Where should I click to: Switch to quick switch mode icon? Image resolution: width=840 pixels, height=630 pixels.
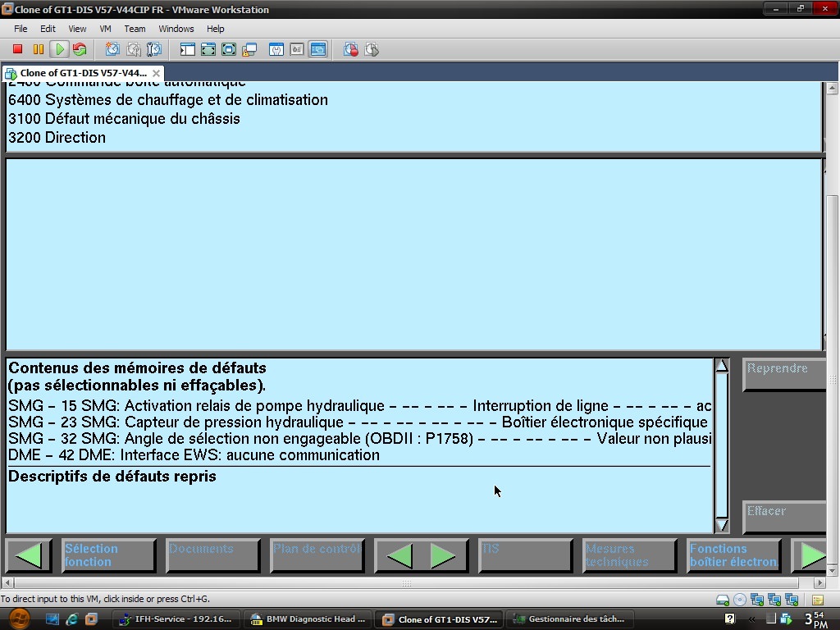208,49
